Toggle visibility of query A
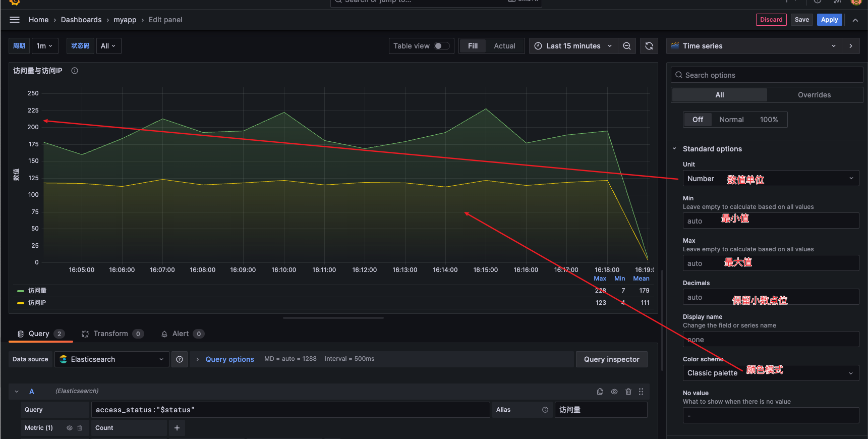868x439 pixels. pos(614,392)
